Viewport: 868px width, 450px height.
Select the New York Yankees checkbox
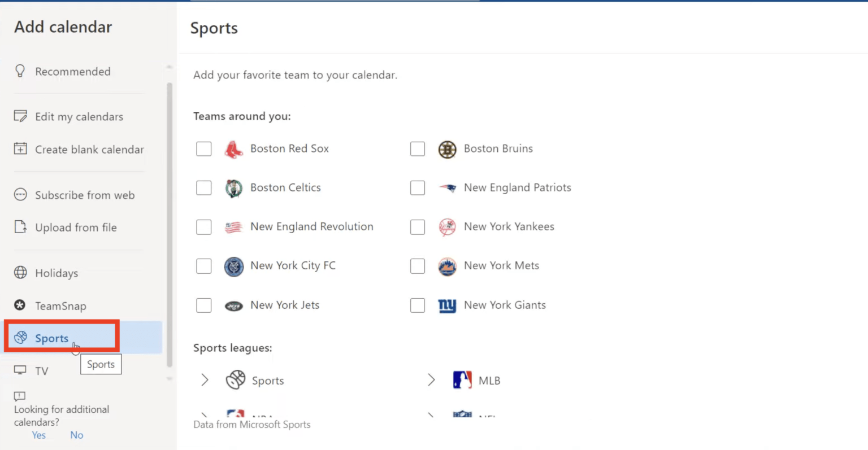click(418, 227)
